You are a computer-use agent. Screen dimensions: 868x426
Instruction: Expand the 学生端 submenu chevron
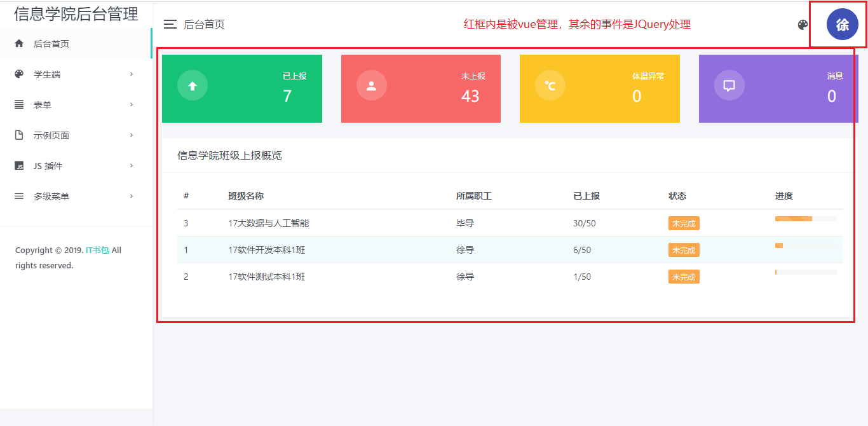(132, 74)
